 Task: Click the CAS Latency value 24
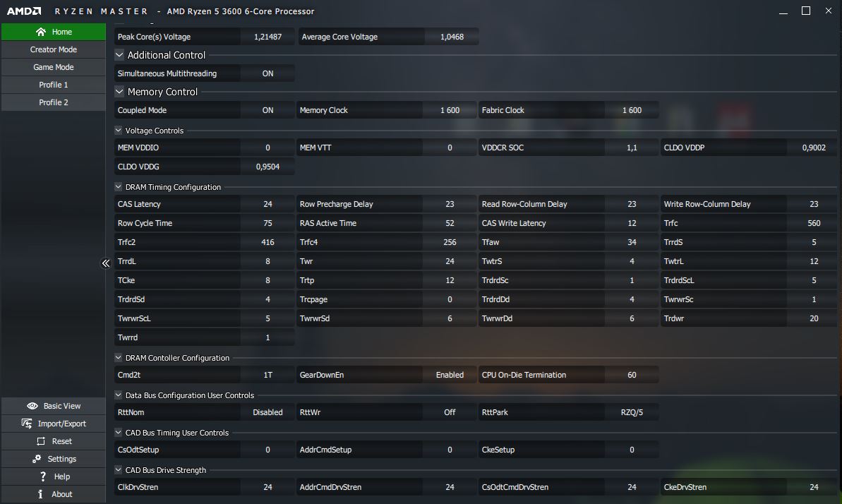click(267, 204)
